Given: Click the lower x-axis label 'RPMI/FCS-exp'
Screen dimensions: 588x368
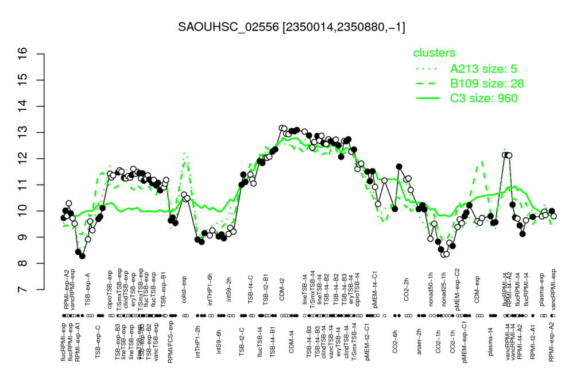Looking at the screenshot, I should click(x=169, y=342).
